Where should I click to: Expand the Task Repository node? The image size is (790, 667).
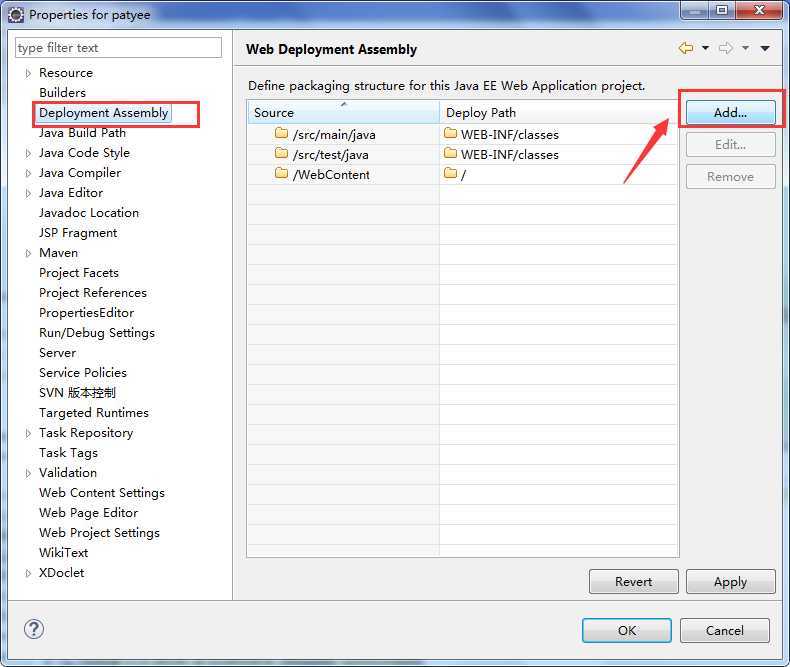tap(28, 433)
